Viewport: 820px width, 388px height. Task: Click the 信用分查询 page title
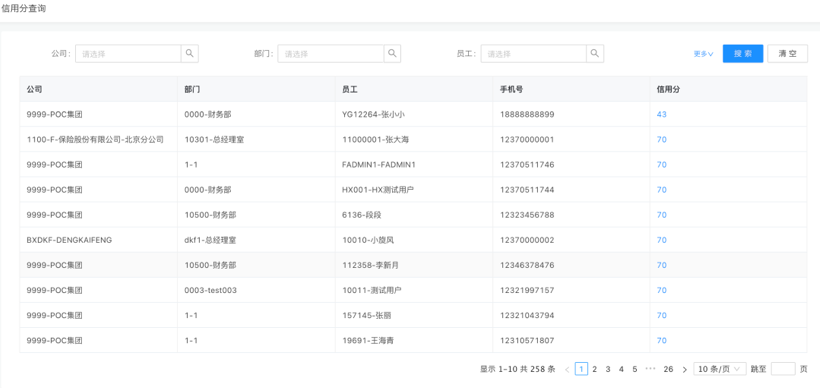click(x=24, y=9)
